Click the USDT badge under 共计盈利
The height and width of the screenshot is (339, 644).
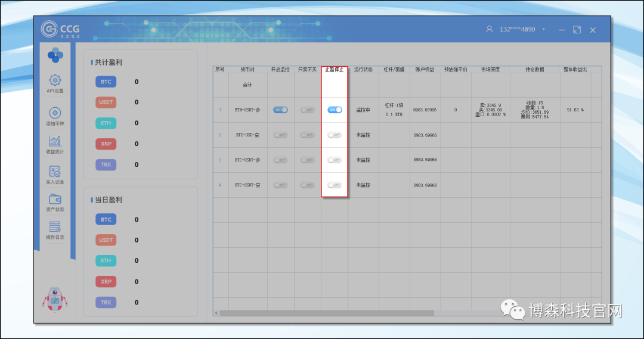[106, 102]
